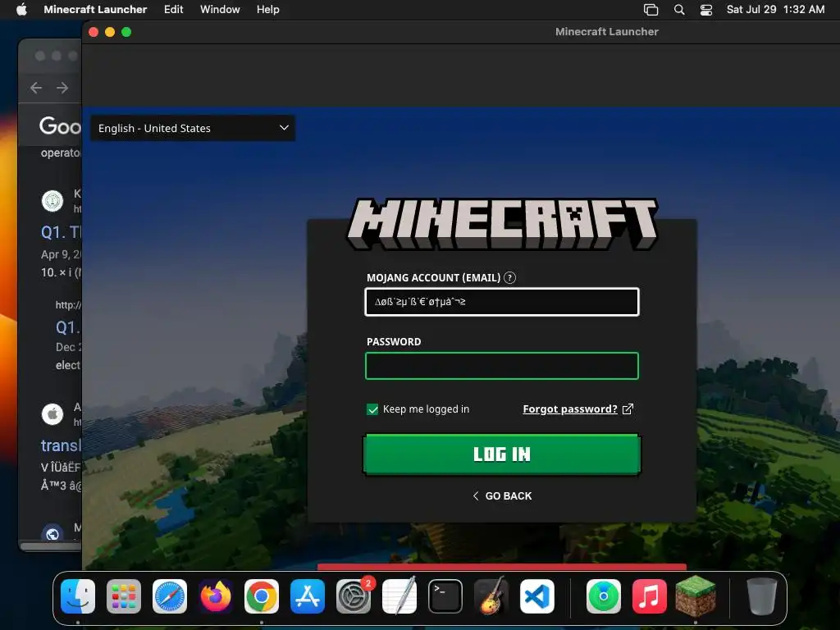Open the Apple menu

tap(21, 9)
